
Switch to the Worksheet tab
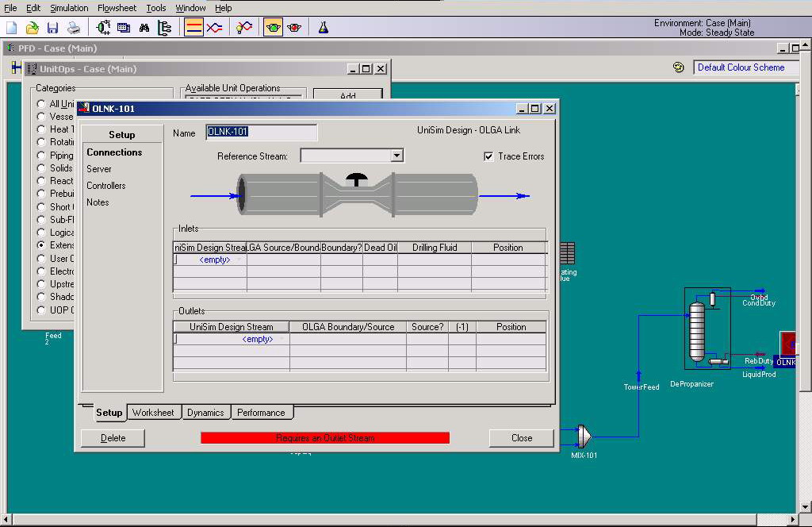pos(153,413)
